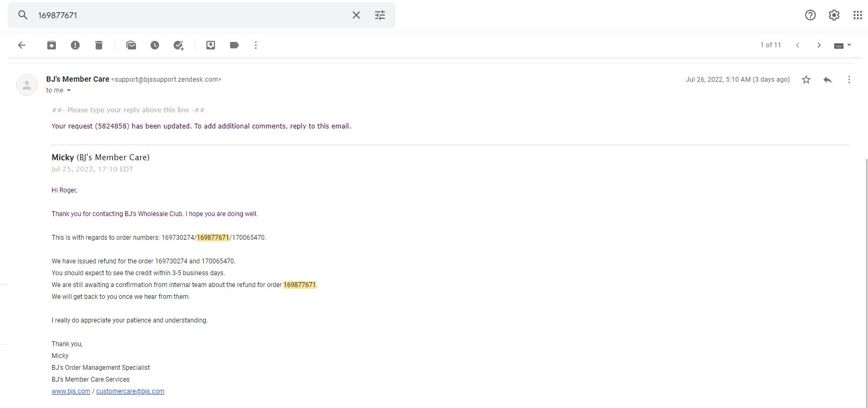Viewport: 868px width, 408px height.
Task: Click 'I really do appreciate your patience' line
Action: pos(130,320)
